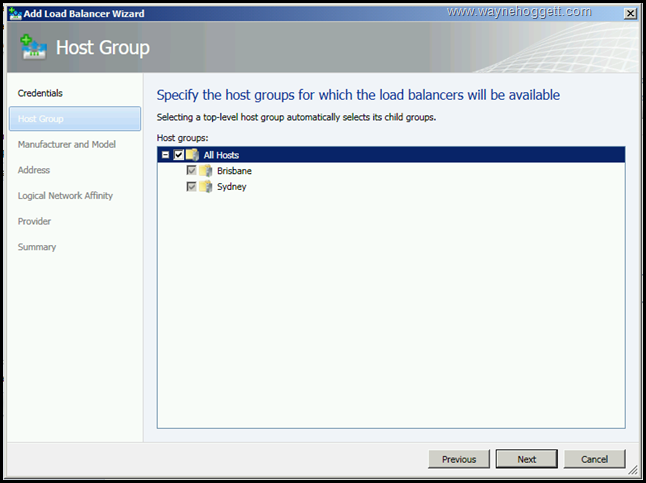
Task: Go to the Provider step
Action: (34, 221)
